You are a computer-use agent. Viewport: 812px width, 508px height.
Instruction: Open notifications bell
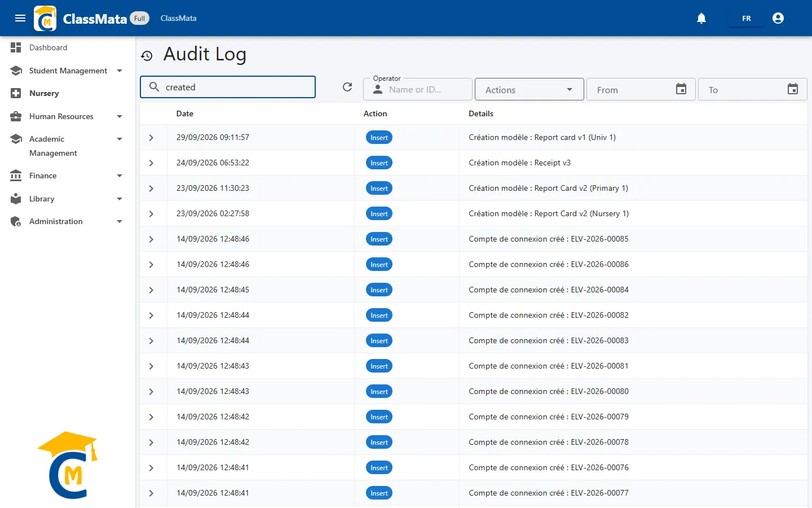pyautogui.click(x=701, y=18)
